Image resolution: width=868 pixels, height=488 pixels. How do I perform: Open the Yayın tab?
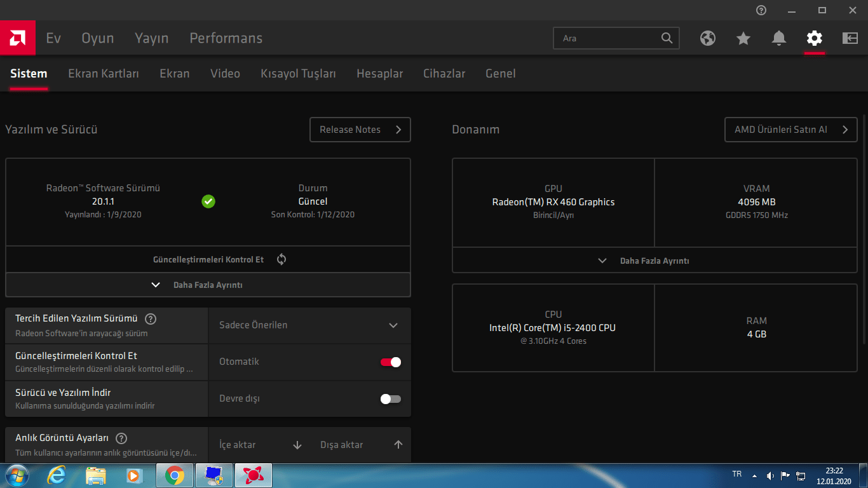(152, 38)
